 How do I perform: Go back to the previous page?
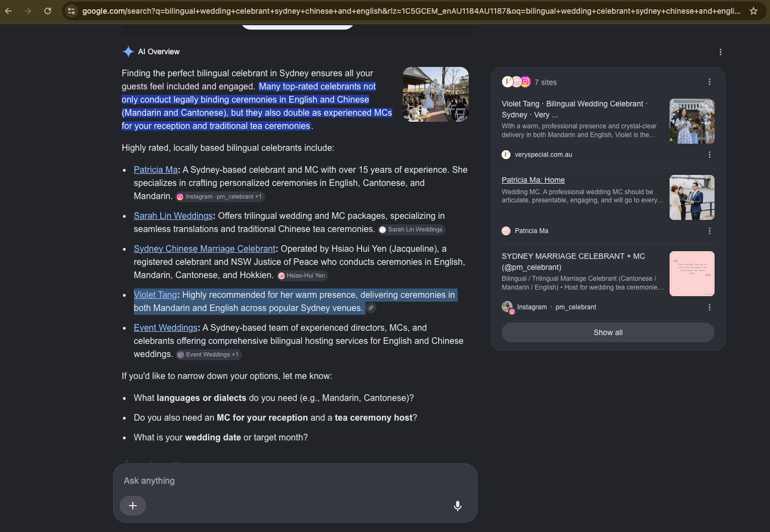pyautogui.click(x=8, y=11)
